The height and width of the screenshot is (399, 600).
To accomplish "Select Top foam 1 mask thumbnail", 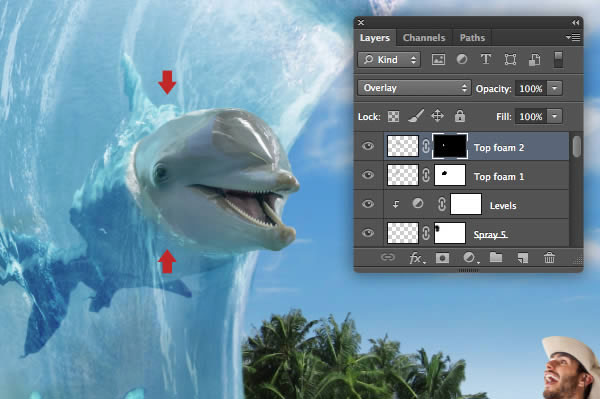I will tap(450, 175).
